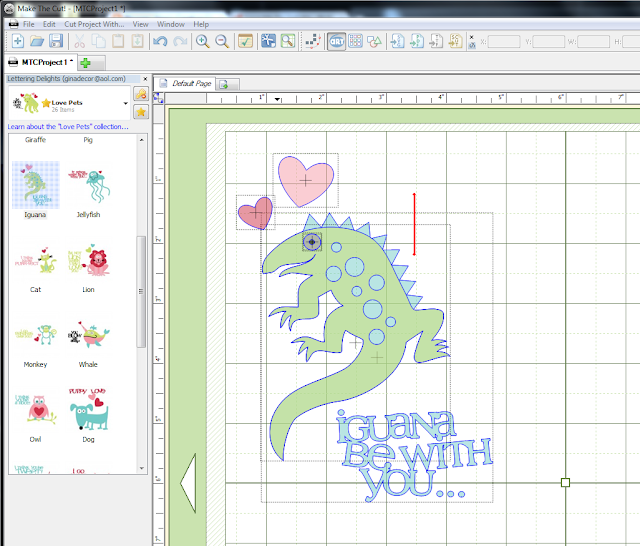Click the W width input field

click(593, 42)
